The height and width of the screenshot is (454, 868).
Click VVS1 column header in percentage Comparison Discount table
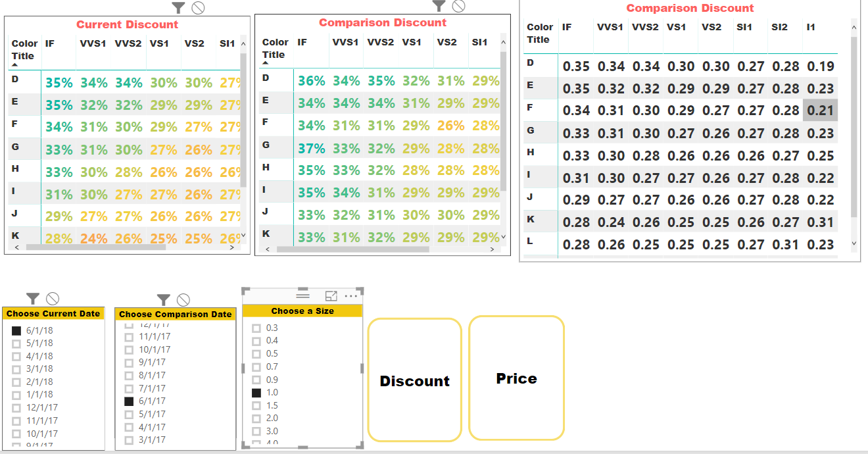(x=345, y=42)
